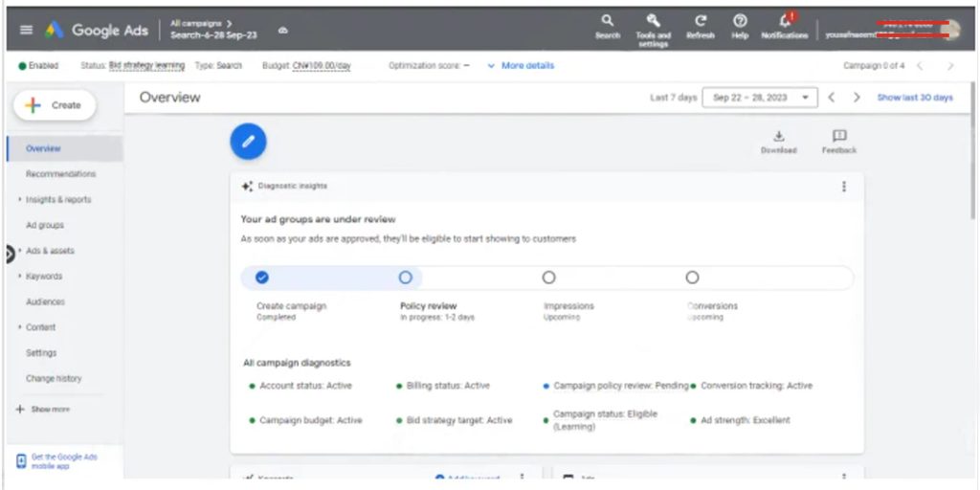
Task: Expand More details in status bar
Action: (x=521, y=66)
